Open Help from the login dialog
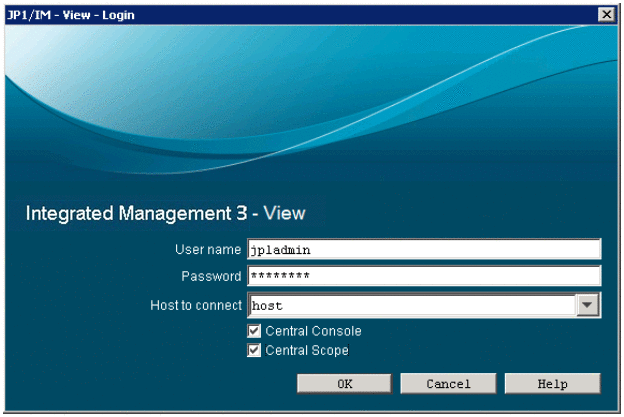This screenshot has width=624, height=417. tap(552, 383)
